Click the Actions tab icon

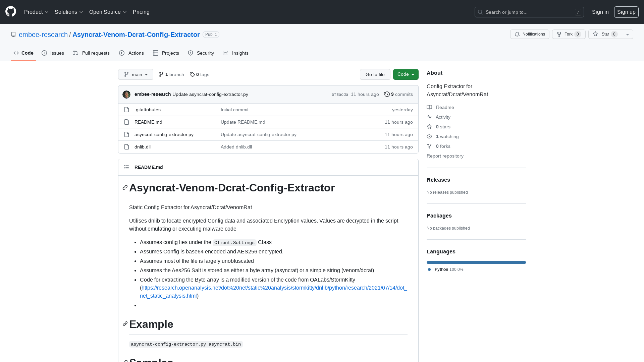[122, 53]
